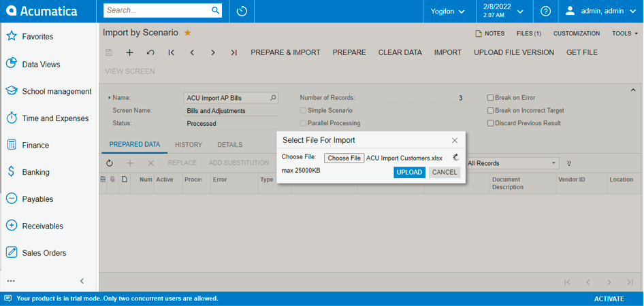Click Upload File Version
This screenshot has height=306, width=644.
pos(514,52)
